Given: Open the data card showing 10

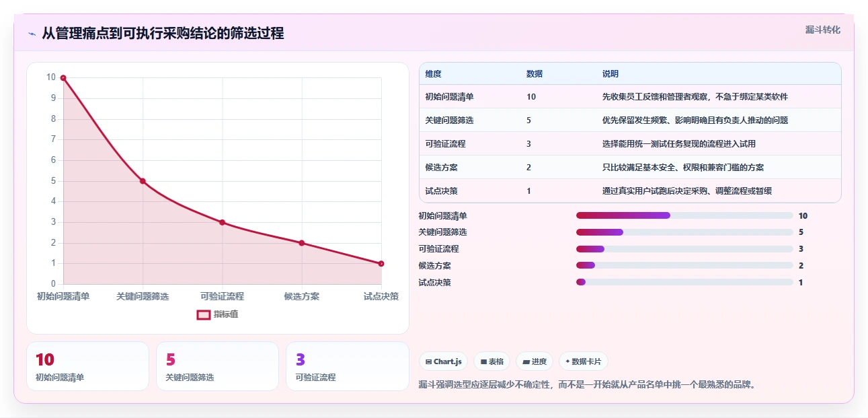Looking at the screenshot, I should click(x=87, y=366).
